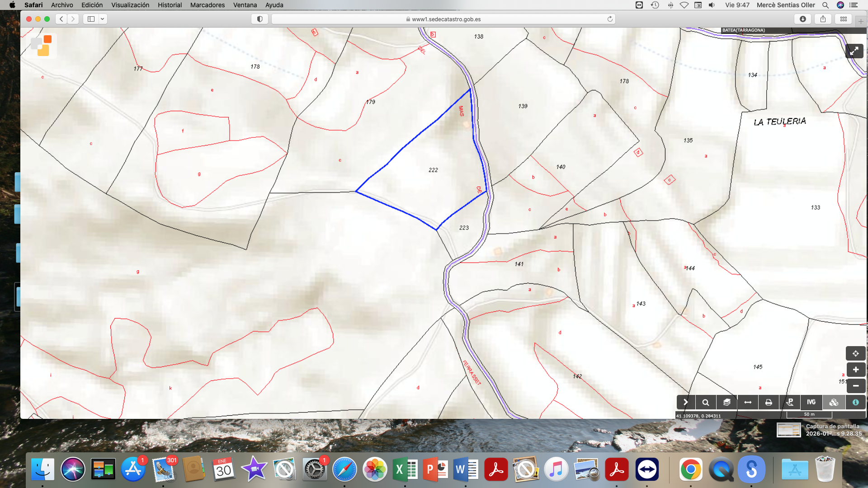Click the sedecatastro.gob.es address field
The image size is (868, 488).
coord(443,19)
